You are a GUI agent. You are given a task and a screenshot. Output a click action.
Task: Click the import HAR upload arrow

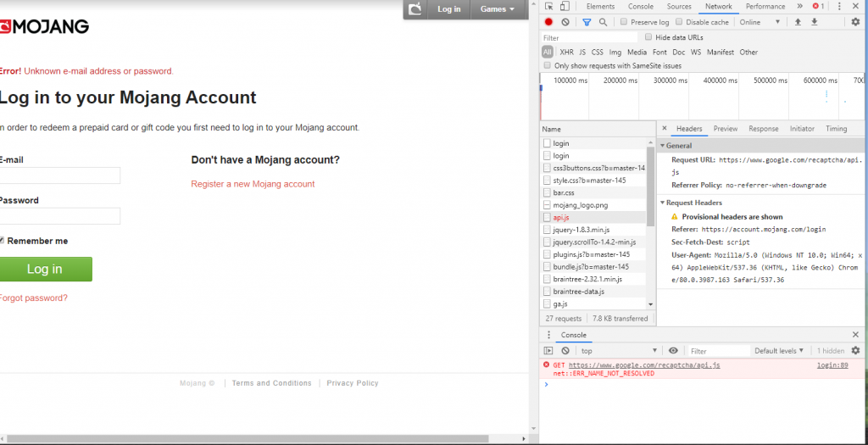tap(798, 22)
